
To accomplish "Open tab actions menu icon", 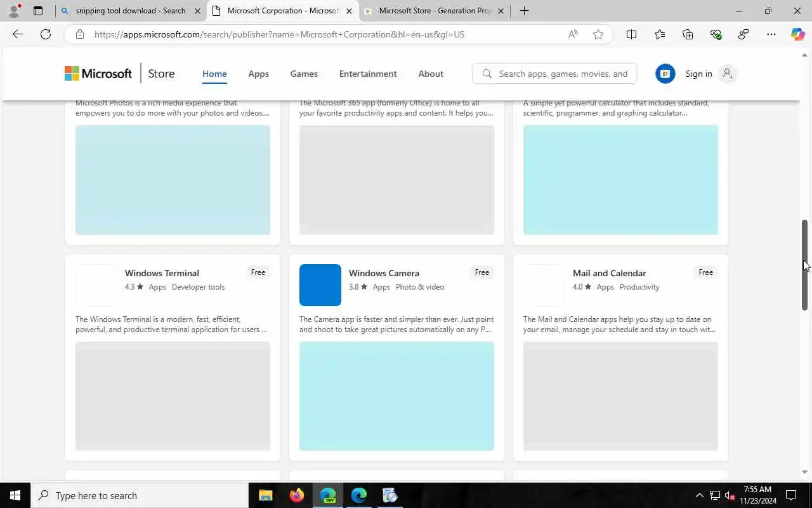I will pyautogui.click(x=38, y=11).
